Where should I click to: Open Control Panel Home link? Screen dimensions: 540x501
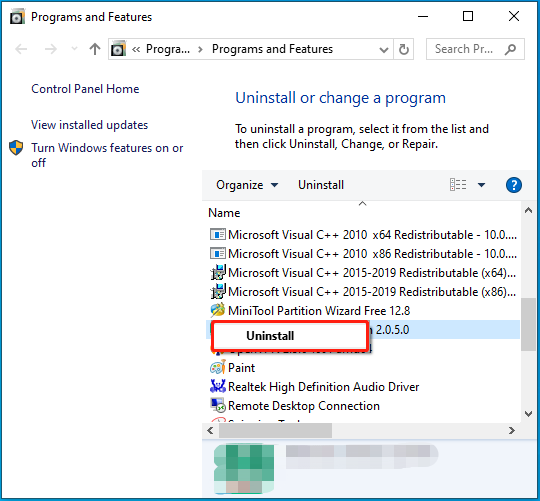click(x=85, y=89)
